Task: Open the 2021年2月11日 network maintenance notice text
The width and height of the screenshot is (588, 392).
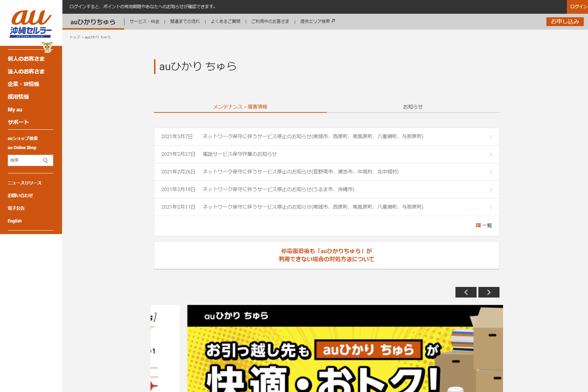Action: click(x=313, y=207)
